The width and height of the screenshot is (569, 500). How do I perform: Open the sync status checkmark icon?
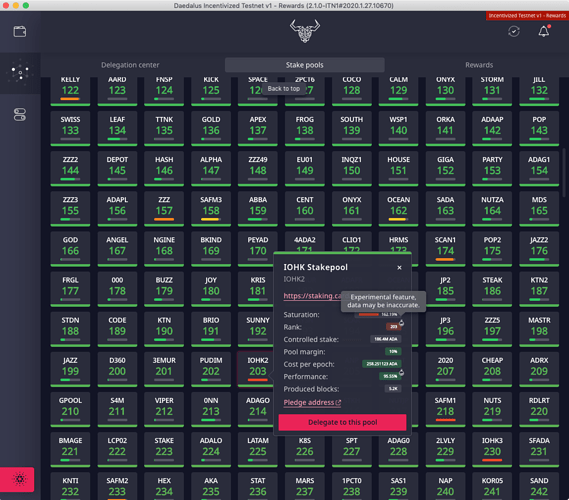(x=513, y=32)
